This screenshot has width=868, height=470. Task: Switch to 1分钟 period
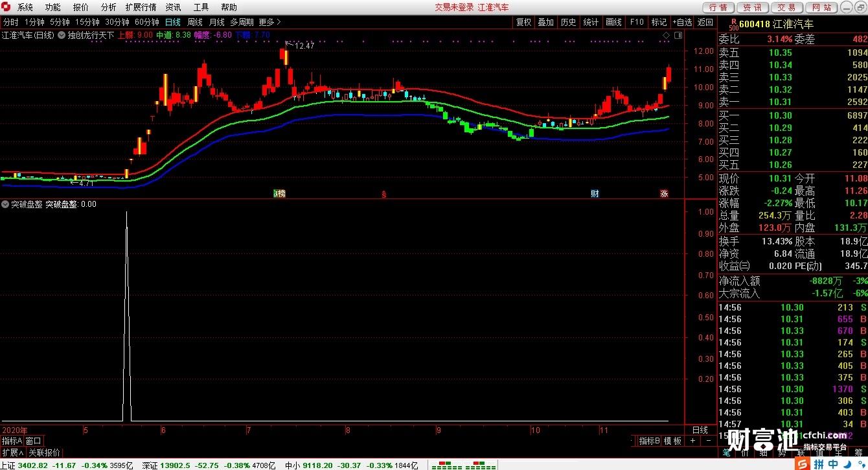tap(34, 22)
